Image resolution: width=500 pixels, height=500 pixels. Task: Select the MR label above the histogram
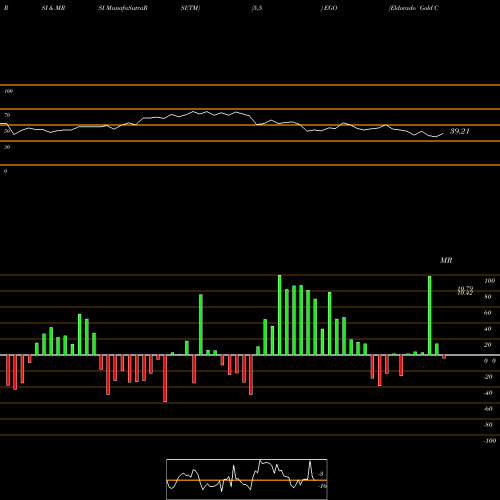(446, 260)
